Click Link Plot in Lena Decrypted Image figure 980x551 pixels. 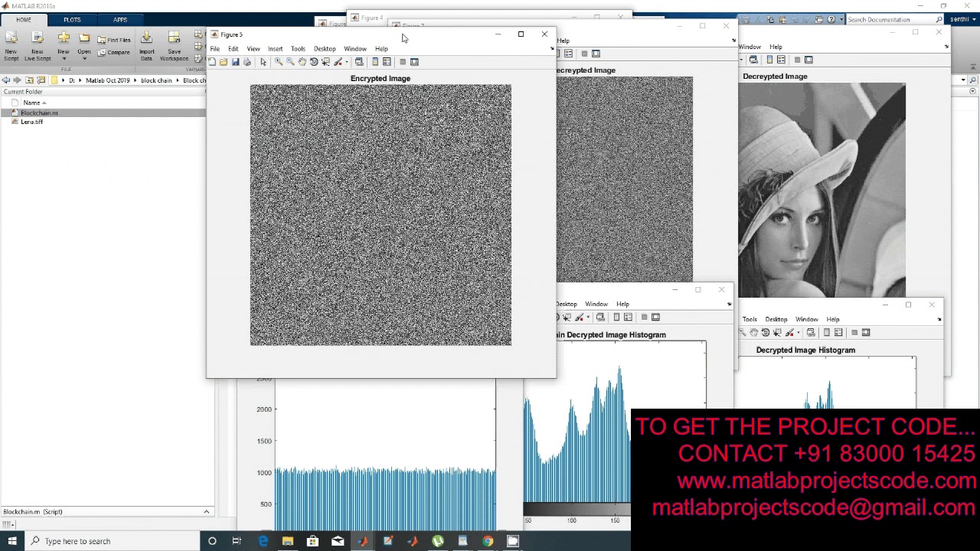tap(753, 60)
